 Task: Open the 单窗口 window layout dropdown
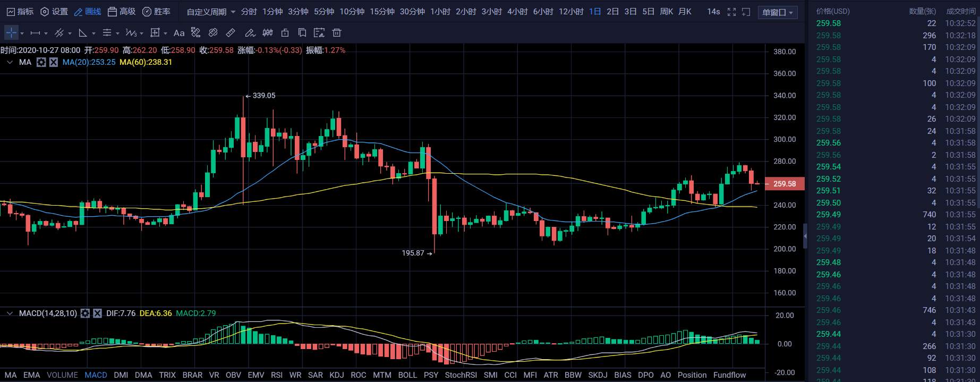coord(778,12)
